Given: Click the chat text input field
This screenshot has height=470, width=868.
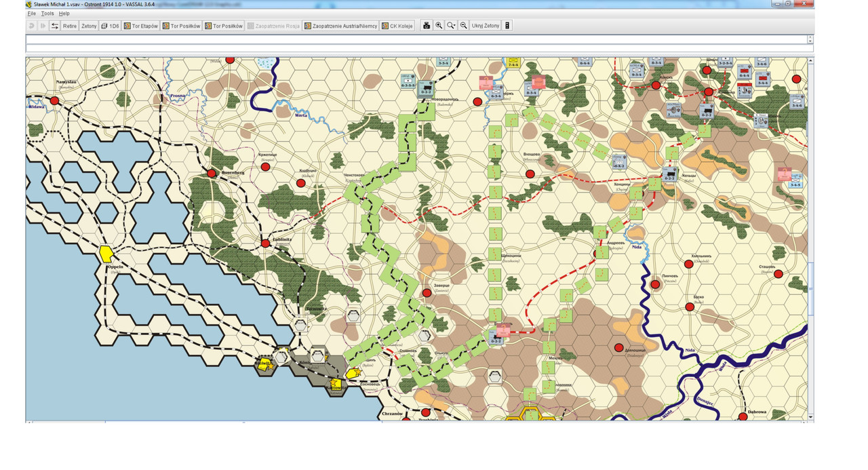Looking at the screenshot, I should tap(420, 49).
